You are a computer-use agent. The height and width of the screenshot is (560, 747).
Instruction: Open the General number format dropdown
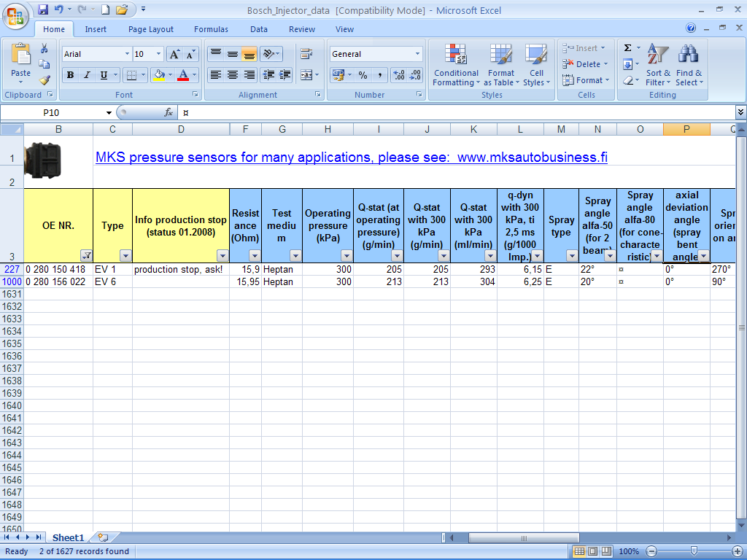[417, 54]
